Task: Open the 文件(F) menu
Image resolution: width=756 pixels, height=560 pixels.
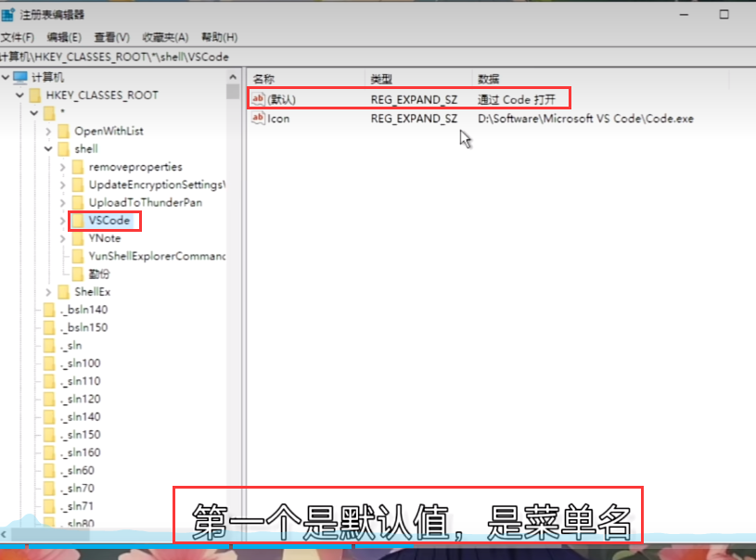Action: [x=17, y=37]
